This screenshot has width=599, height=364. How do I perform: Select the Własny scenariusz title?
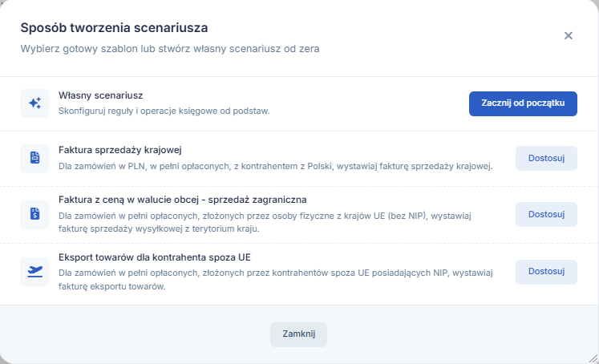(x=100, y=95)
